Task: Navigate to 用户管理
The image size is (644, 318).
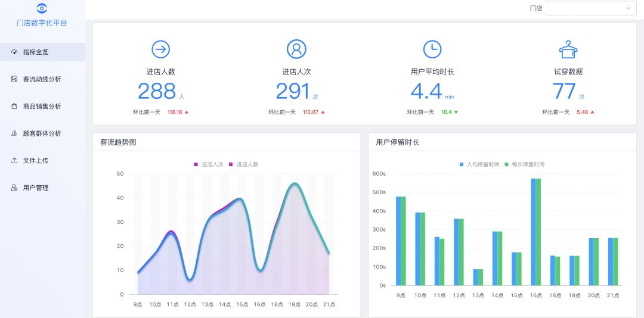Action: click(x=42, y=188)
